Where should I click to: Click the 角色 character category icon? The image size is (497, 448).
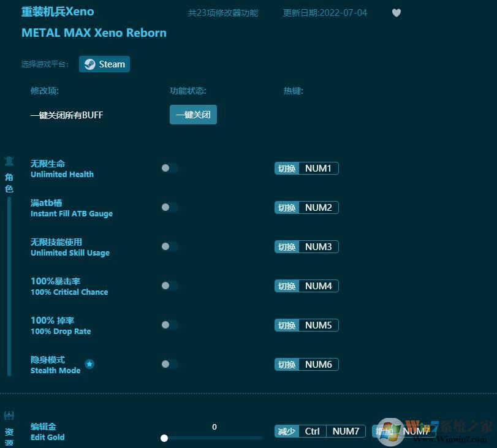pyautogui.click(x=9, y=161)
